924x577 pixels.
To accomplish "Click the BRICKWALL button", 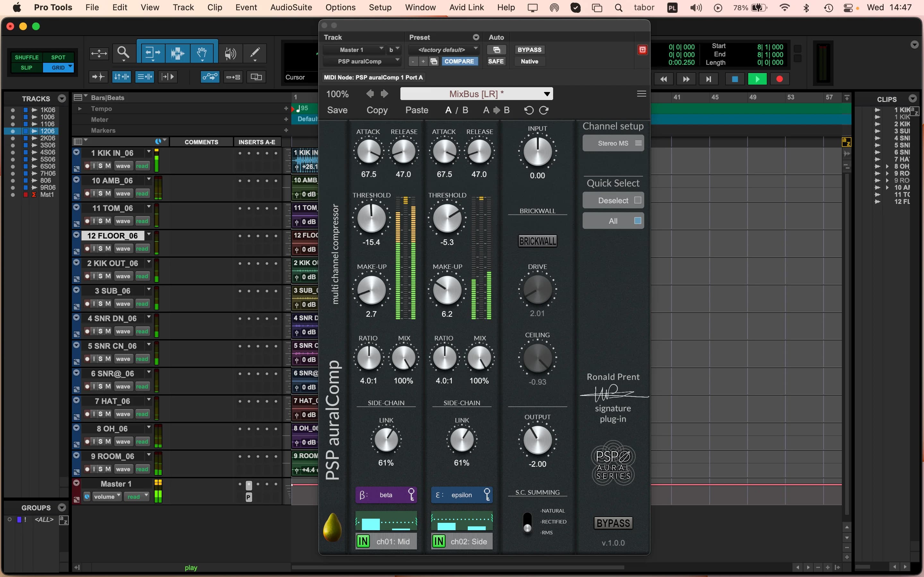I will coord(537,241).
